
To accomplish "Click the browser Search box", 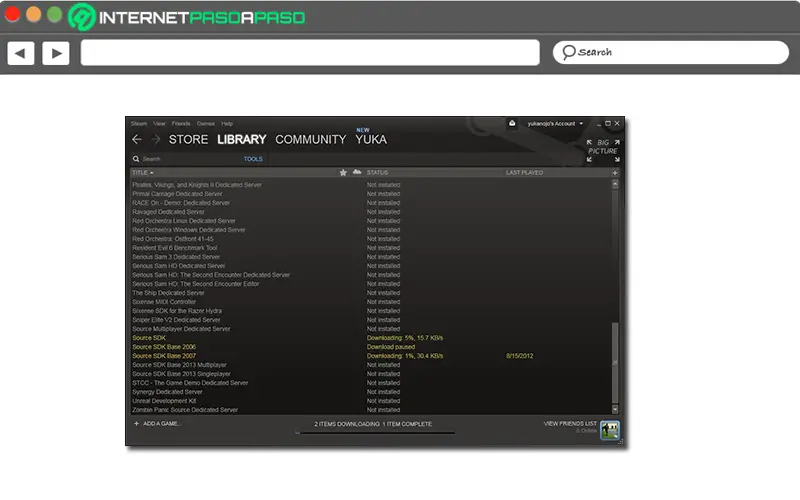I will click(670, 52).
